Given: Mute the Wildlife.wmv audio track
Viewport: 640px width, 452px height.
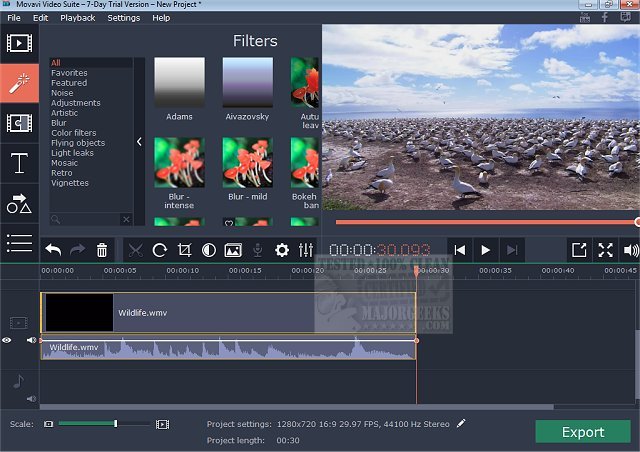Looking at the screenshot, I should pyautogui.click(x=30, y=341).
